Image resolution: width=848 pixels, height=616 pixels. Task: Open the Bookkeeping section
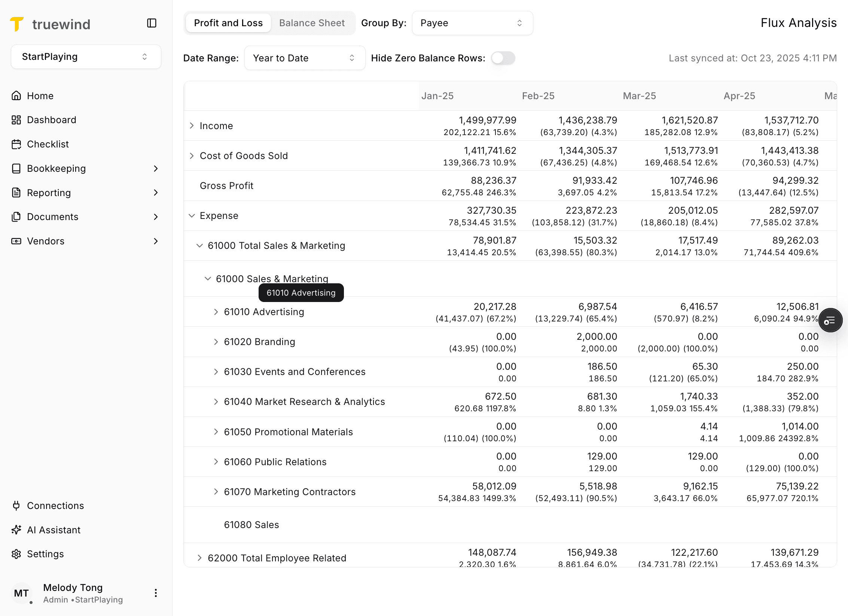coord(57,168)
